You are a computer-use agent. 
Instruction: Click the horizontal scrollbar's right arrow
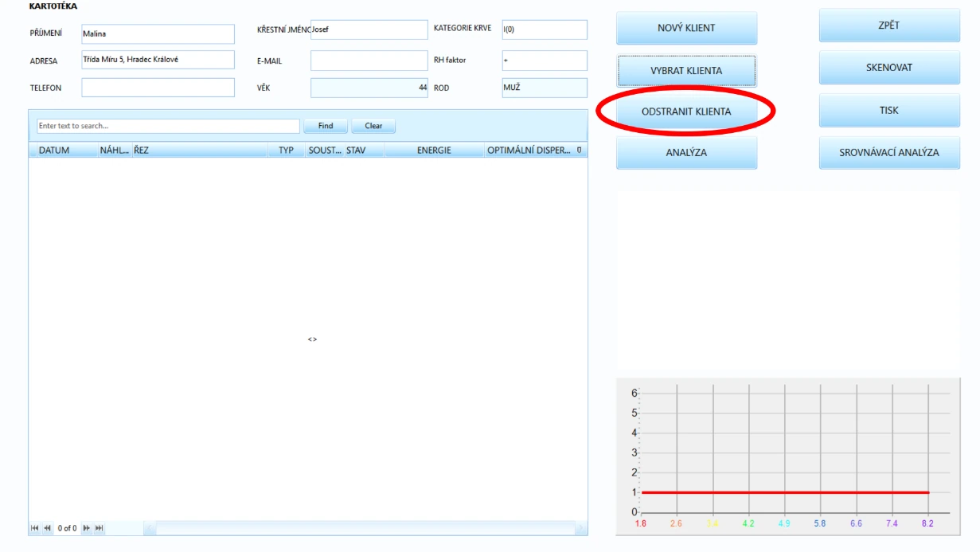(x=581, y=528)
